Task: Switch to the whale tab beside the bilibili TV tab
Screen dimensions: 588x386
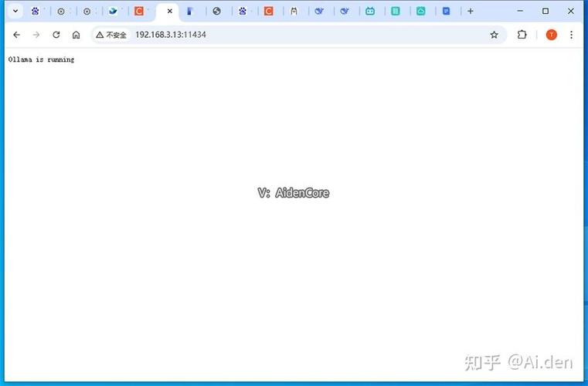Action: point(345,12)
